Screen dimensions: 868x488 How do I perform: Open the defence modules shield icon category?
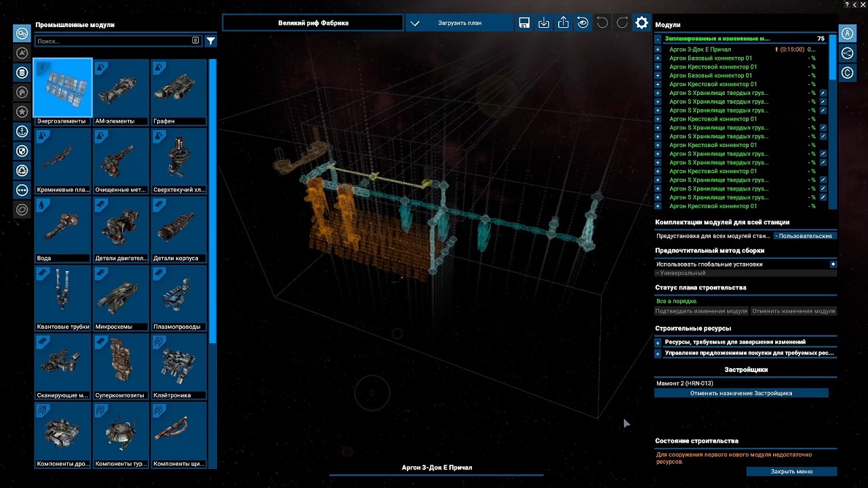tap(22, 151)
